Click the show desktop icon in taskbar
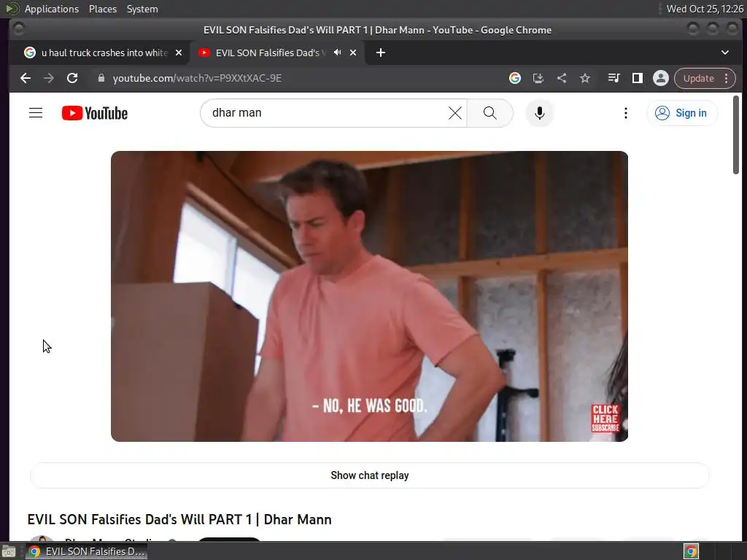Screen dimensions: 747x560 (x=9, y=551)
